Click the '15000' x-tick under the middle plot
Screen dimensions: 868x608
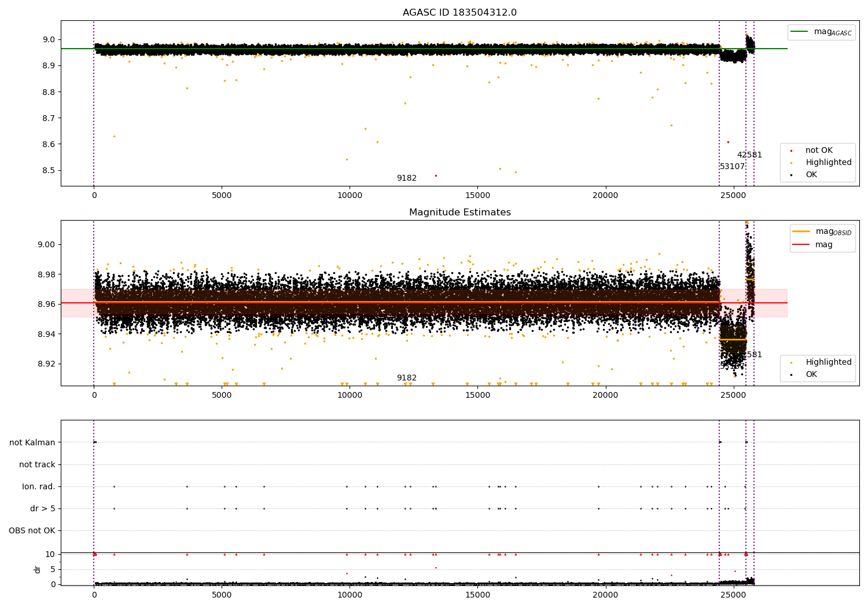click(477, 395)
